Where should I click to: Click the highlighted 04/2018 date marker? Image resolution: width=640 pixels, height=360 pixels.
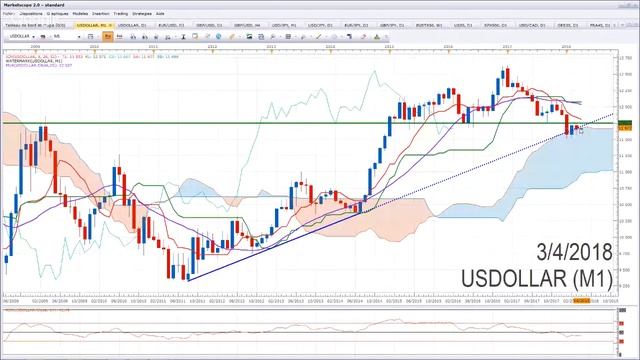click(x=581, y=301)
